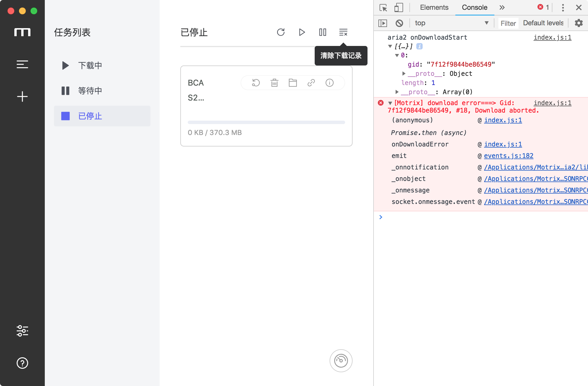Open Motrix preferences via the sliders icon
This screenshot has width=588, height=386.
point(22,331)
